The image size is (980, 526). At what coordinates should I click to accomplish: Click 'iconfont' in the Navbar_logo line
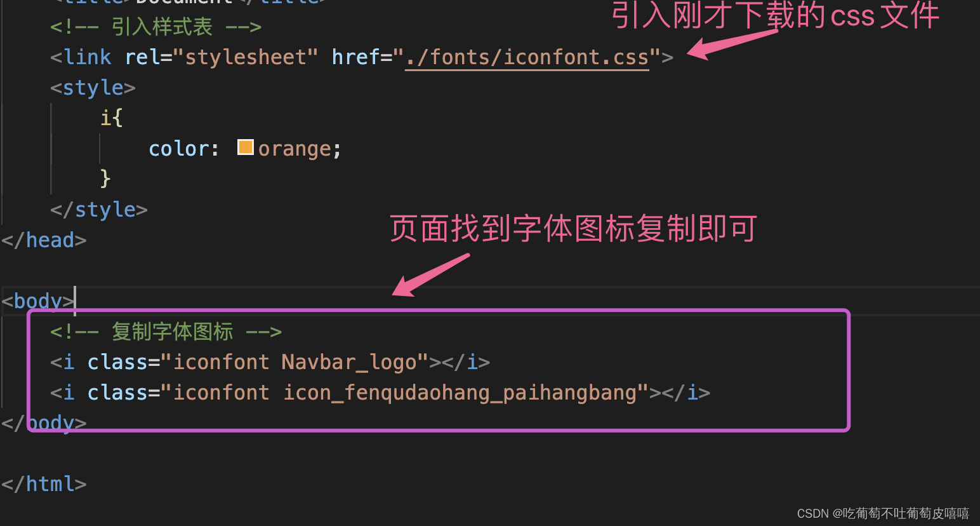point(222,362)
